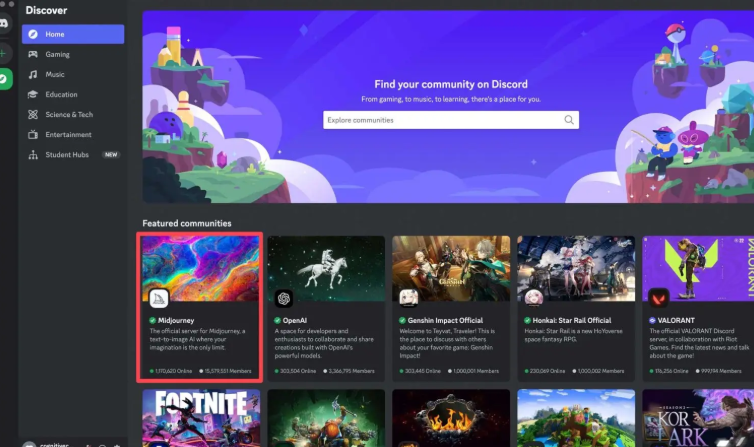Open the VALORANT community banner image
754x447 pixels.
point(698,268)
